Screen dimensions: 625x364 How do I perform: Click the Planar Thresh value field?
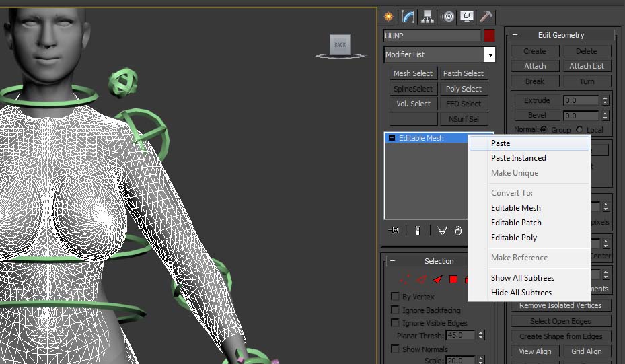tap(460, 335)
